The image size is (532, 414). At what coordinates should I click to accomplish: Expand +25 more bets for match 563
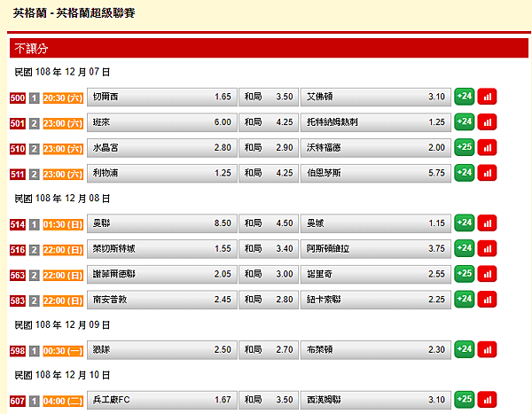tap(464, 274)
